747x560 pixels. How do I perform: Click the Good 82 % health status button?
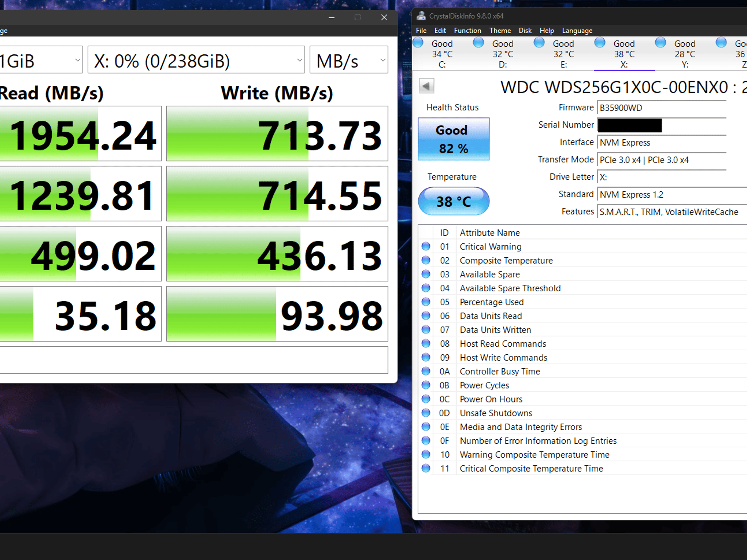pyautogui.click(x=454, y=139)
